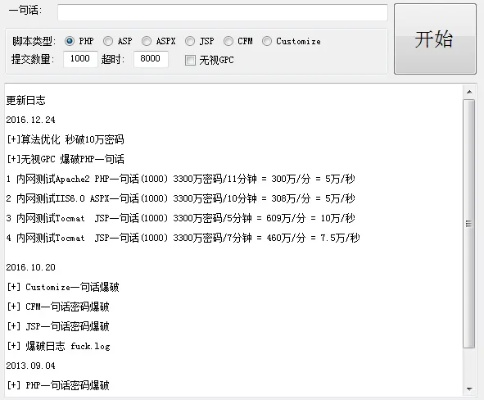Click the 一句话 input field
Image resolution: width=484 pixels, height=400 pixels.
click(222, 13)
